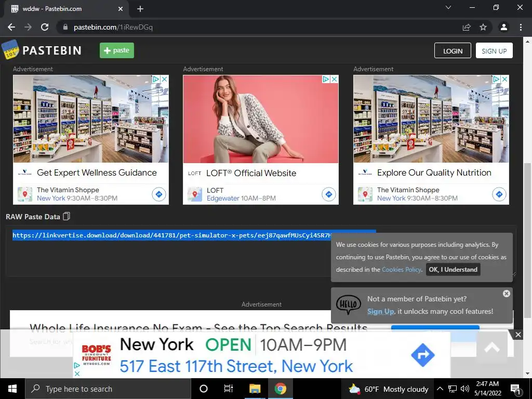Screen dimensions: 532x399
Task: Open Task View on taskbar
Action: [229, 389]
